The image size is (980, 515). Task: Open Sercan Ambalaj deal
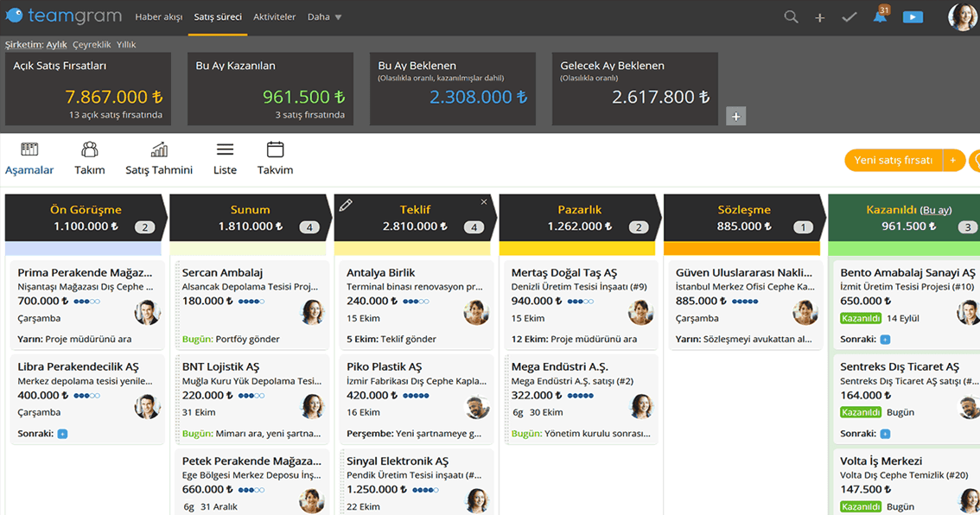click(222, 272)
